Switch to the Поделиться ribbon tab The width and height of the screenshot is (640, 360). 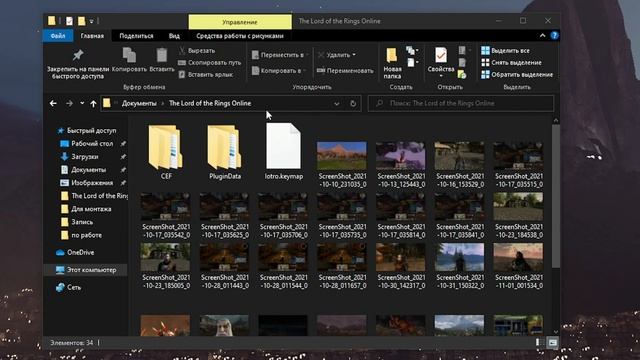pyautogui.click(x=136, y=36)
